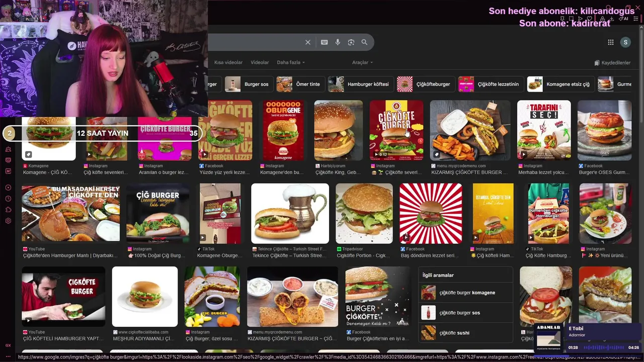644x362 pixels.
Task: Open 'Tekince Çiğköfte – Turkish Stree...' caption
Action: pos(289,255)
